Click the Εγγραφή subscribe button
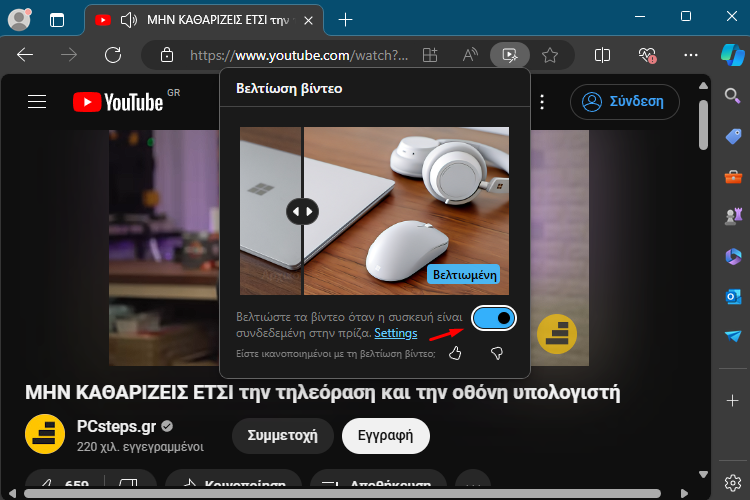 point(386,436)
